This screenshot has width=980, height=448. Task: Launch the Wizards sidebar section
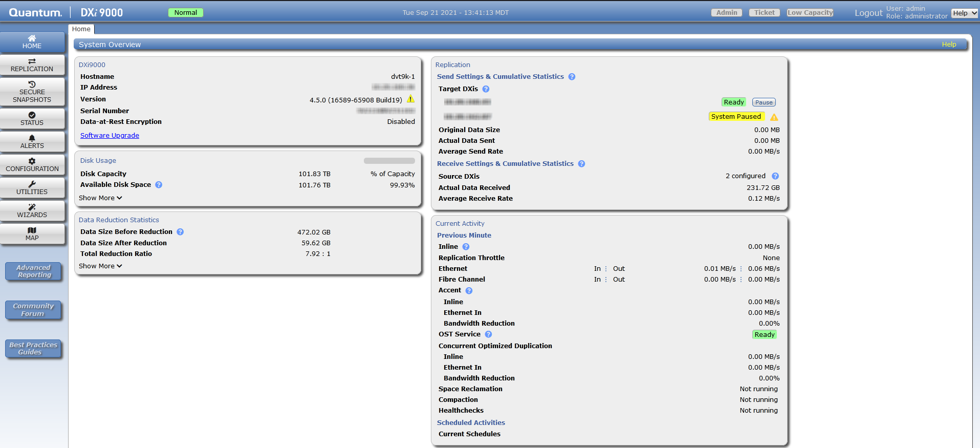tap(32, 211)
